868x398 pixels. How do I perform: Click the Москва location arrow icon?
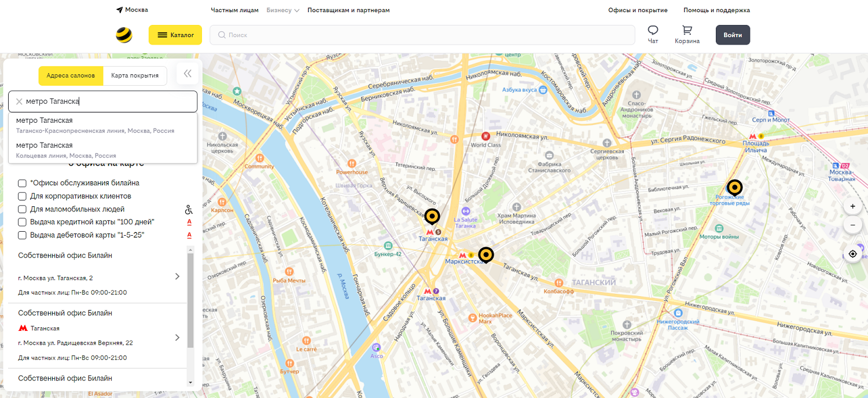[119, 10]
